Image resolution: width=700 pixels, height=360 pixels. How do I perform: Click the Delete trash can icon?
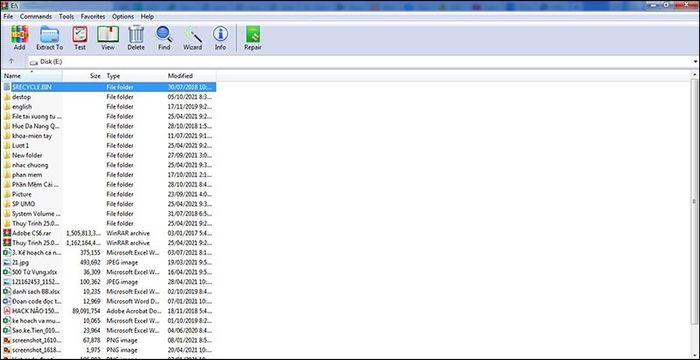136,34
